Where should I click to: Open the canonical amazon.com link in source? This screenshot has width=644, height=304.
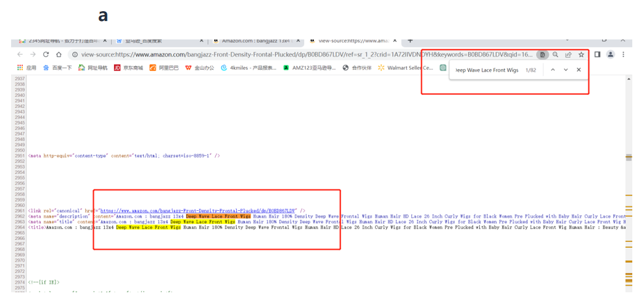(x=198, y=211)
